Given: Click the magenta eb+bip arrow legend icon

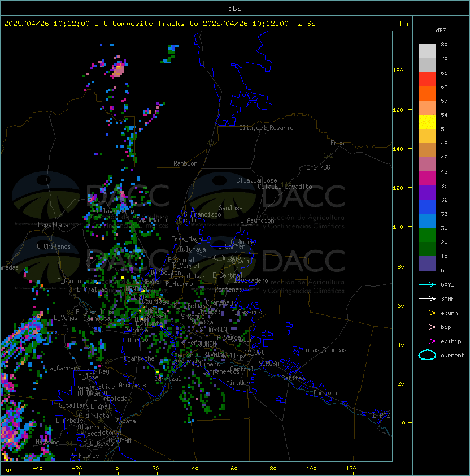Looking at the screenshot, I should (x=427, y=341).
